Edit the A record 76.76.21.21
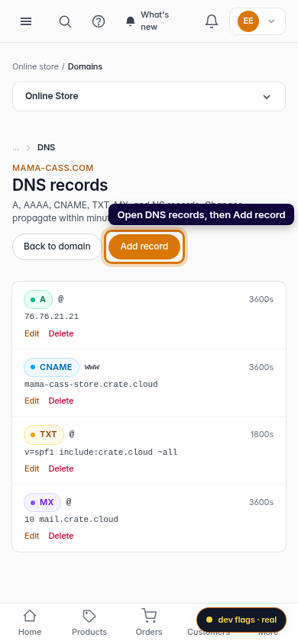This screenshot has height=644, width=298. 31,333
